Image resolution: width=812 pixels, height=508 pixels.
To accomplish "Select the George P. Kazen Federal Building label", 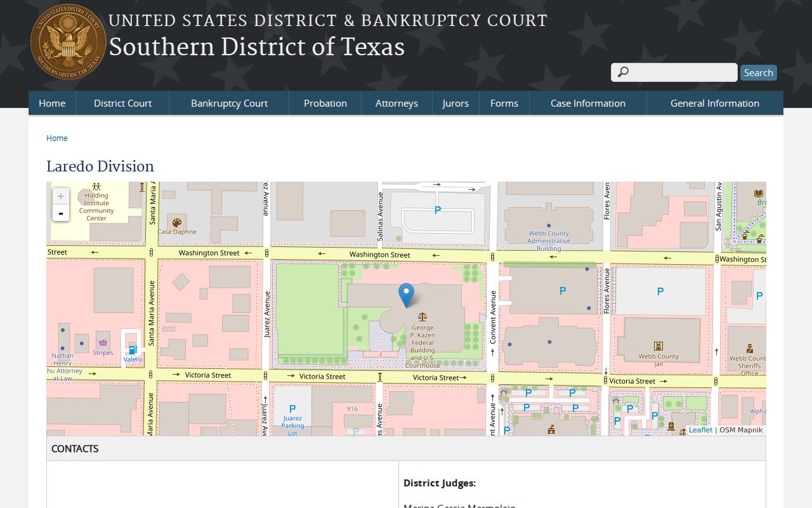I will click(x=422, y=347).
